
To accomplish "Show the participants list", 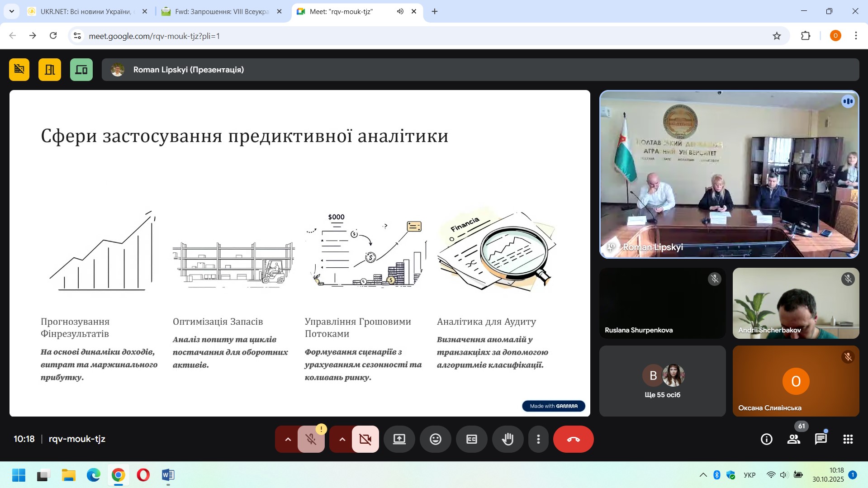I will 793,439.
